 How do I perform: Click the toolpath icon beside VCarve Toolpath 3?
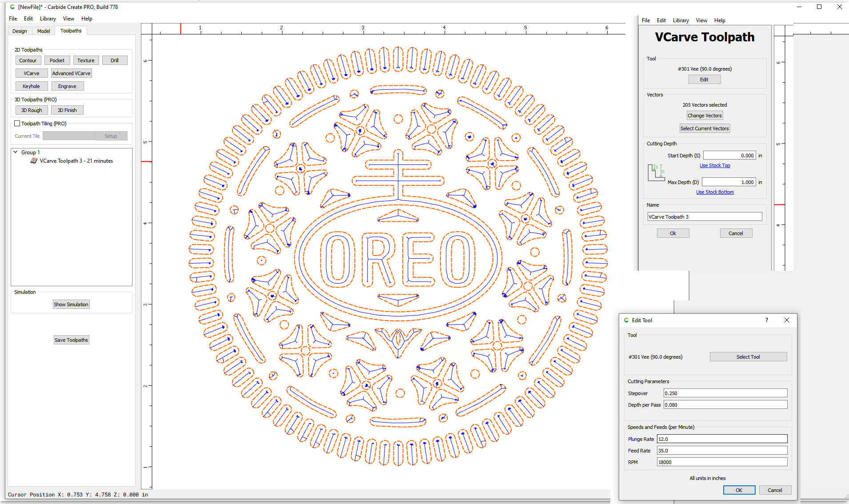[x=34, y=161]
